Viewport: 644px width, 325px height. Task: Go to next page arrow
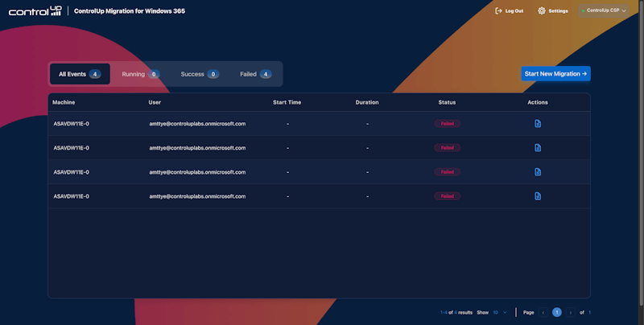click(570, 312)
